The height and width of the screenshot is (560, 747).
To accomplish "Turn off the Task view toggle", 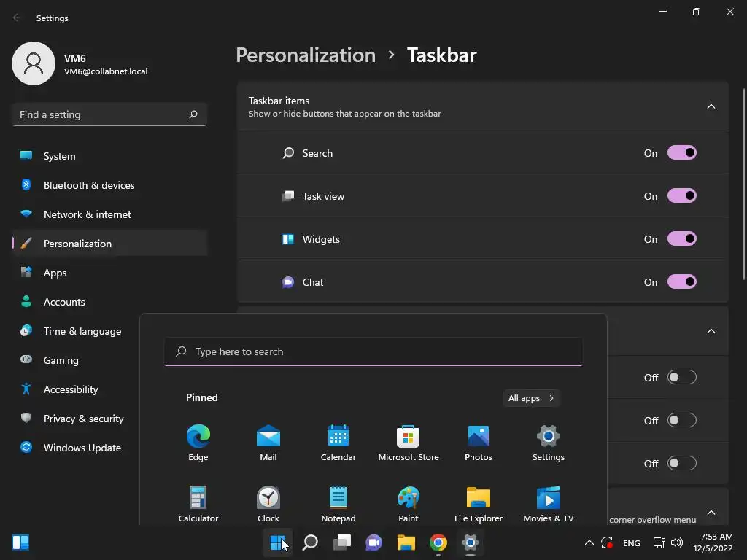I will point(682,195).
